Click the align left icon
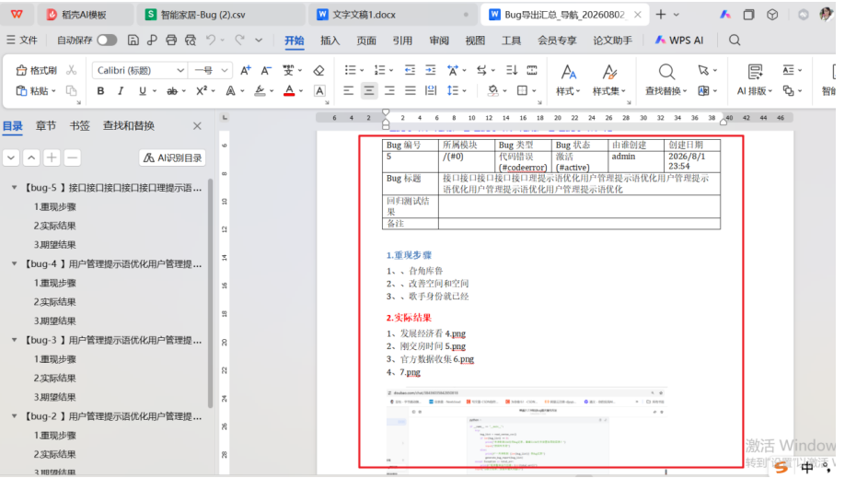868x490 pixels. coord(348,91)
